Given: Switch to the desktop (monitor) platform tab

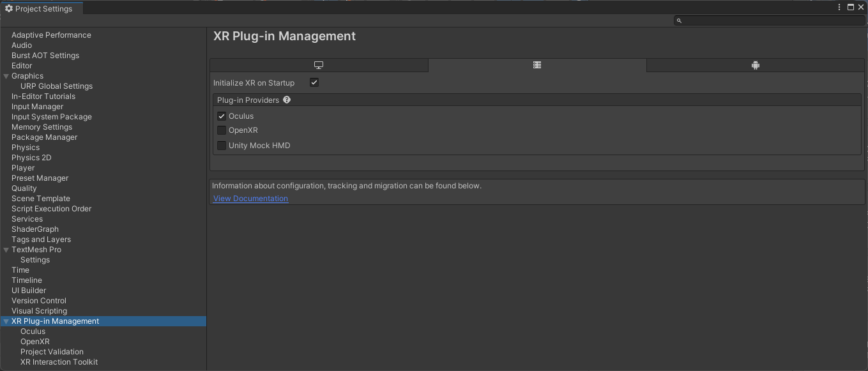Looking at the screenshot, I should click(319, 65).
